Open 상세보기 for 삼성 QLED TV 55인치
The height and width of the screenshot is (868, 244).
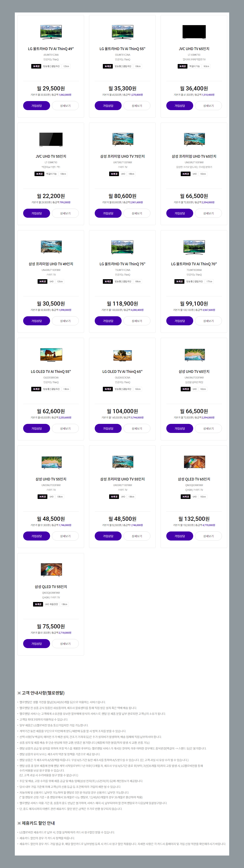click(65, 644)
